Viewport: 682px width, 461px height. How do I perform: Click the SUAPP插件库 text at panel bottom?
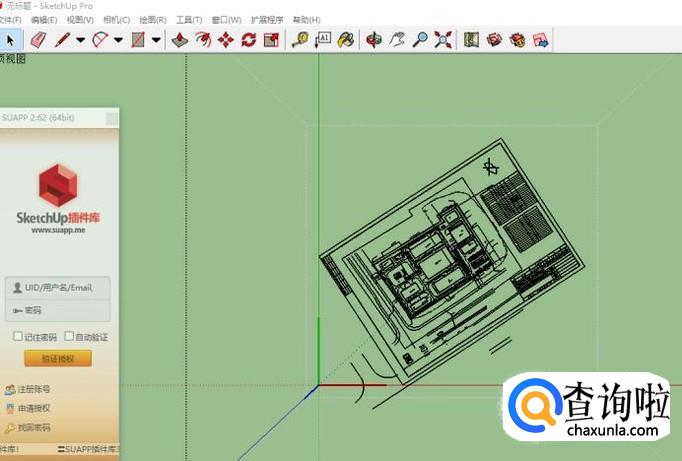[91, 449]
